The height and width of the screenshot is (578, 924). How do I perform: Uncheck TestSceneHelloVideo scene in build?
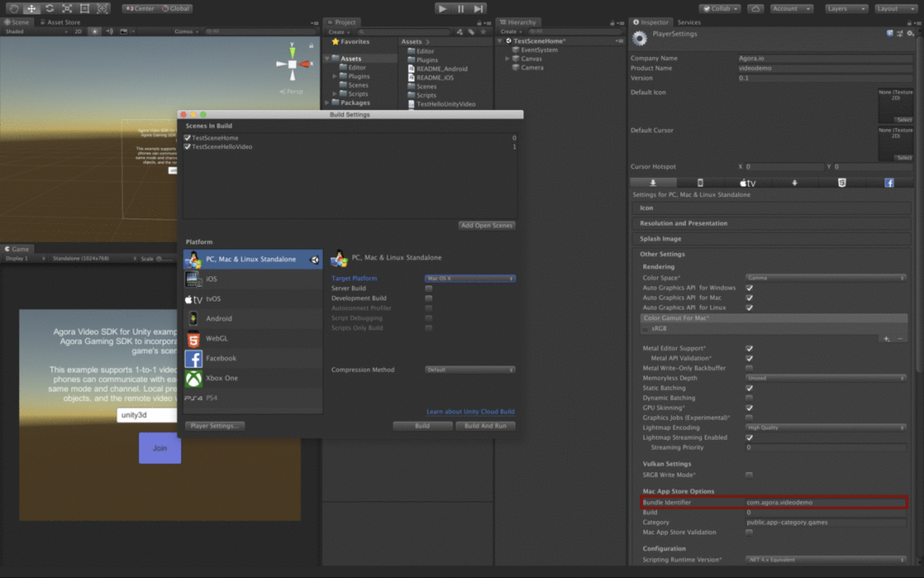click(188, 147)
